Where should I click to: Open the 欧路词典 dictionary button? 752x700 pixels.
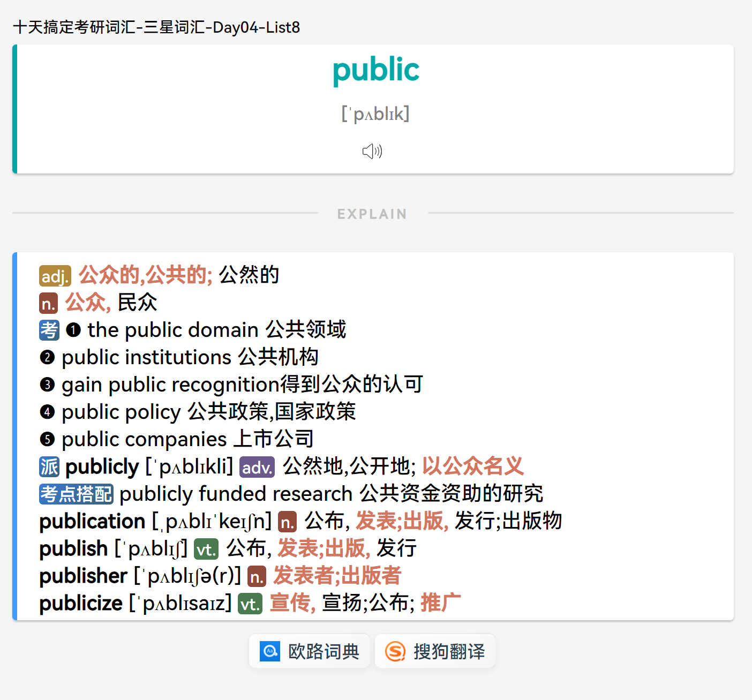(310, 651)
